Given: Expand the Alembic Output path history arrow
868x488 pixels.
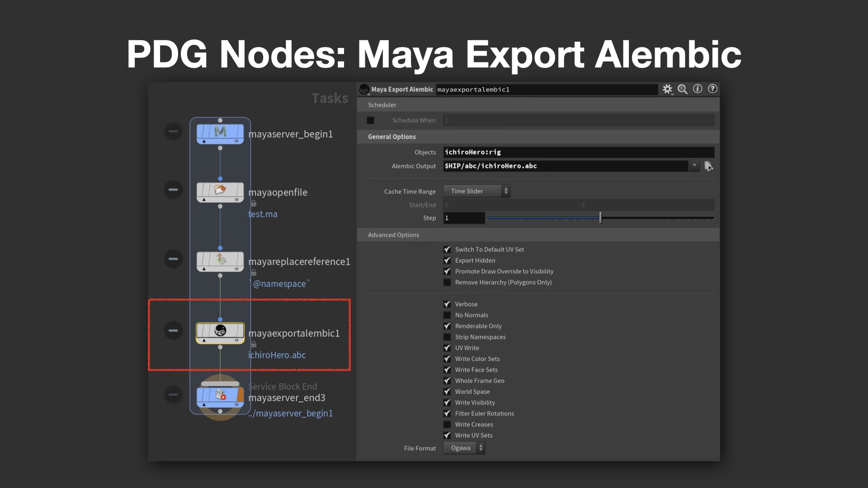Looking at the screenshot, I should tap(694, 166).
